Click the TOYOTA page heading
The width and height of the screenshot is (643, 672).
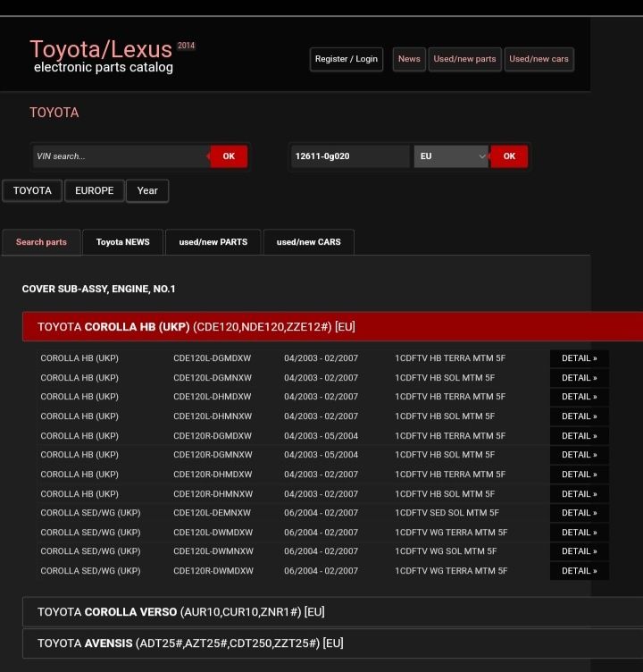pyautogui.click(x=54, y=113)
